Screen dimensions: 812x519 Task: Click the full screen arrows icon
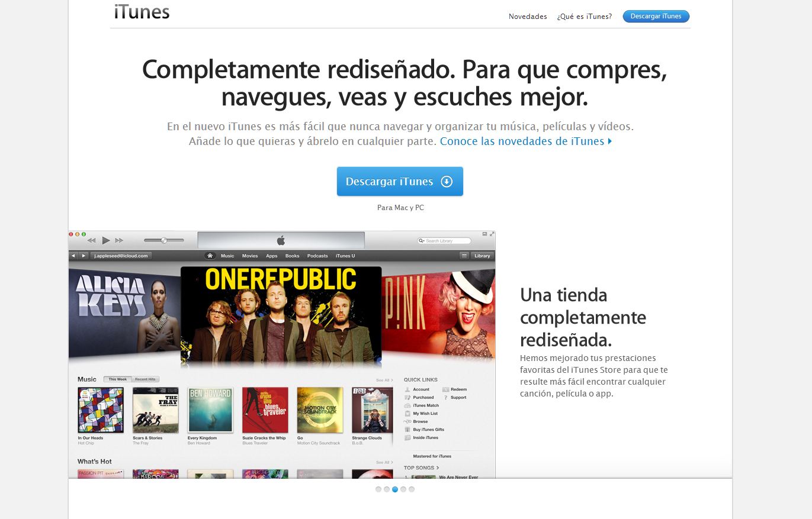pos(491,234)
